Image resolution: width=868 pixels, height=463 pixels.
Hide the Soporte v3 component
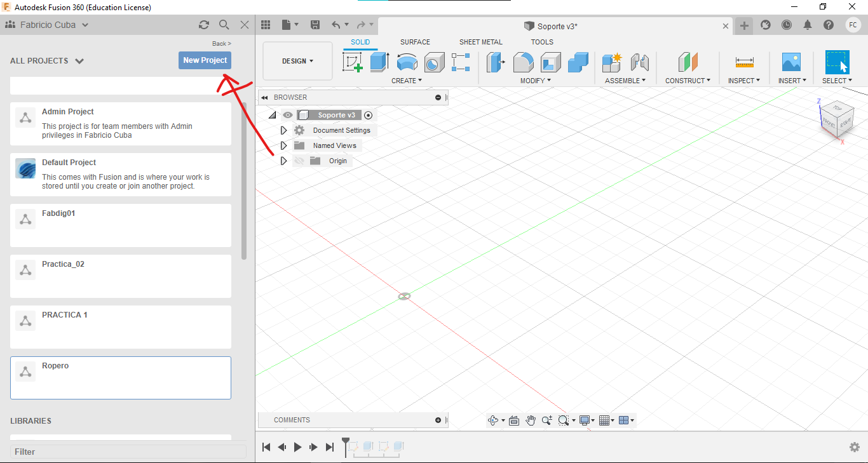288,115
